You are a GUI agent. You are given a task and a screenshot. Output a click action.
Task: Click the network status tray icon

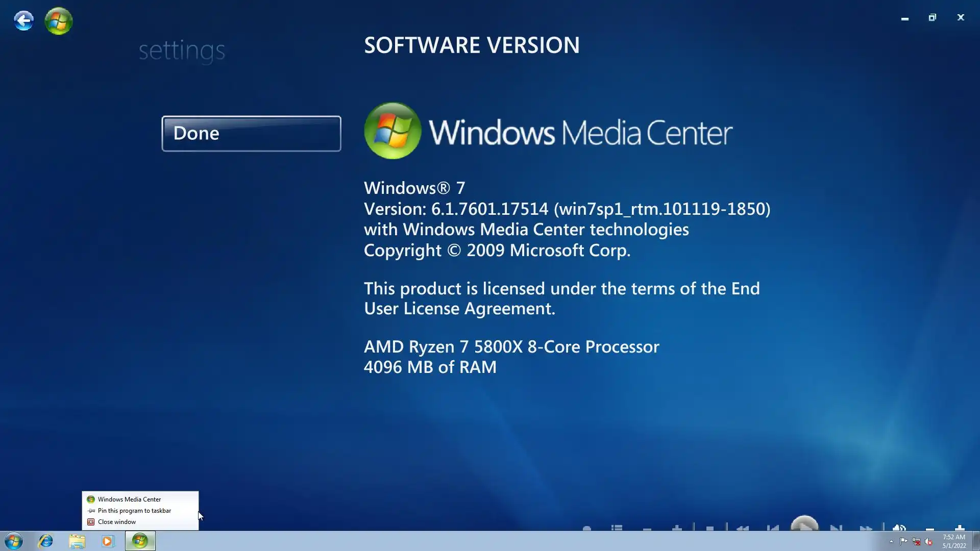(916, 542)
